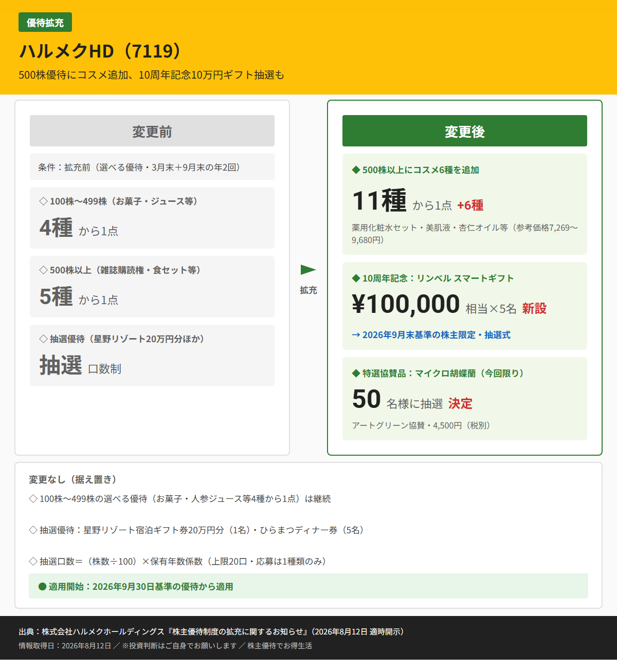Screen dimensions: 617x672
Task: Click the 抽選 口数制 value
Action: [x=81, y=366]
